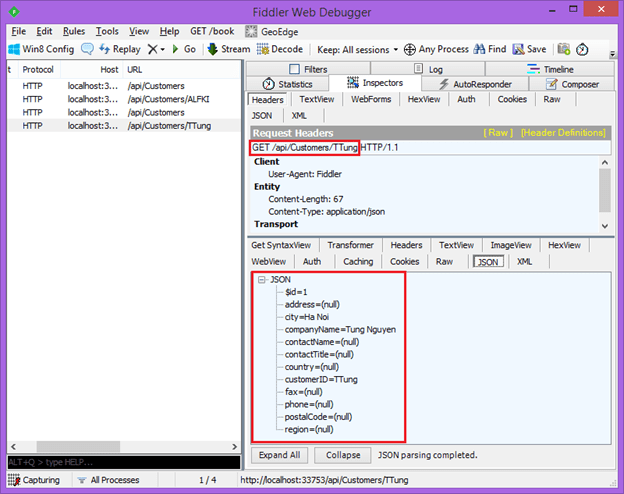Click the session list horizontal scrollbar thumb
The height and width of the screenshot is (494, 624).
[78, 447]
